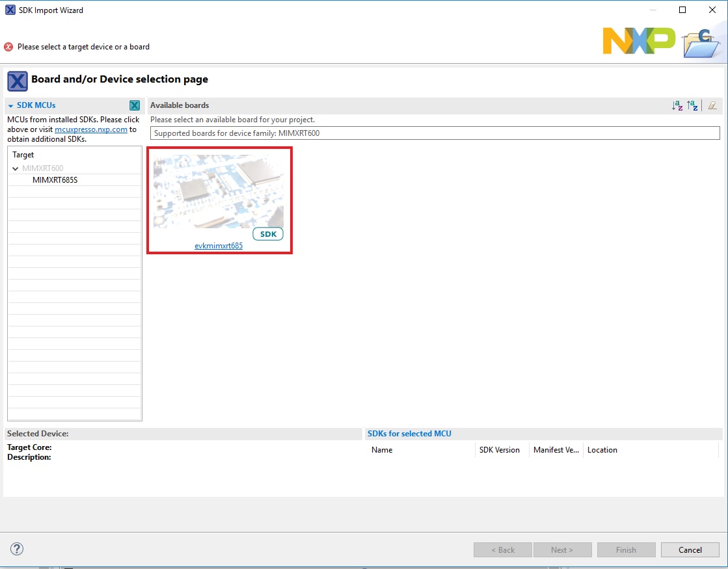This screenshot has width=728, height=569.
Task: Select the evkmimxrt685 board thumbnail image
Action: (219, 191)
